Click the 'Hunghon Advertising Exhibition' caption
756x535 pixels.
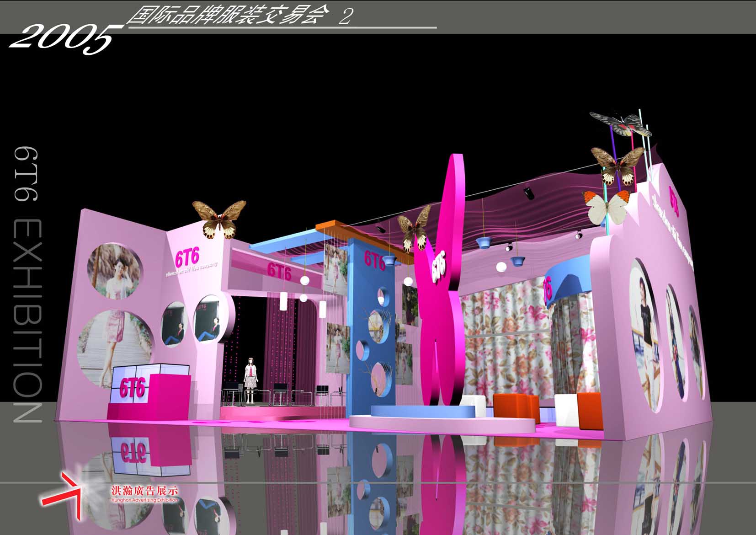click(144, 500)
